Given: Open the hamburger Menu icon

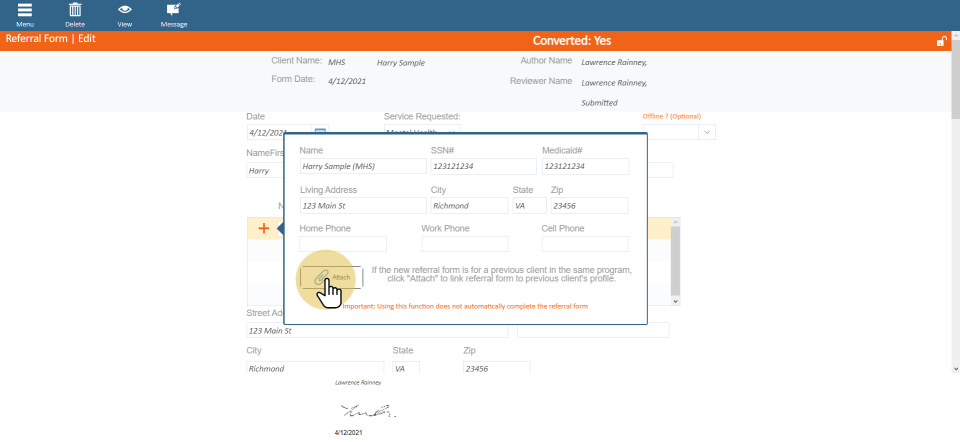Looking at the screenshot, I should (24, 10).
